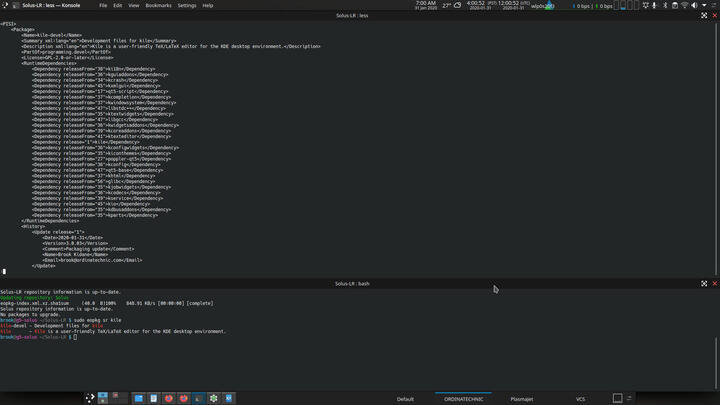720x405 pixels.
Task: Click the microphone tray icon
Action: coord(654,6)
